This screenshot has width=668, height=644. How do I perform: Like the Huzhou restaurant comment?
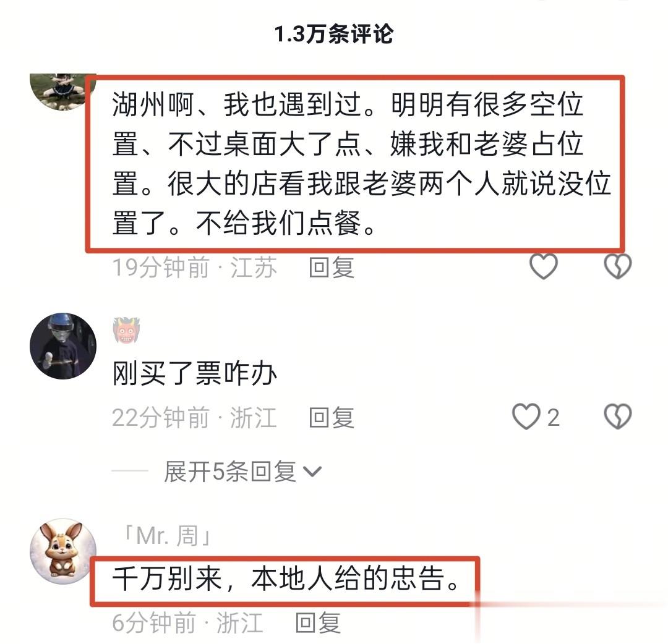(x=543, y=266)
